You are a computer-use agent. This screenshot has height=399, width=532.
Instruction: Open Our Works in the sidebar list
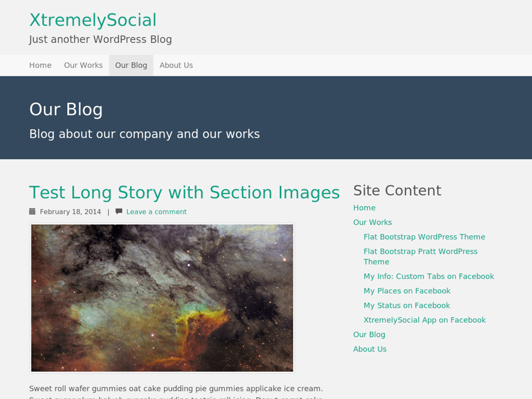pyautogui.click(x=372, y=222)
